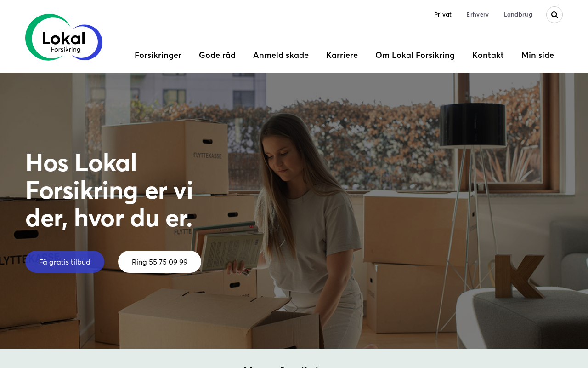
Task: Open the search magnifier icon
Action: coord(554,15)
